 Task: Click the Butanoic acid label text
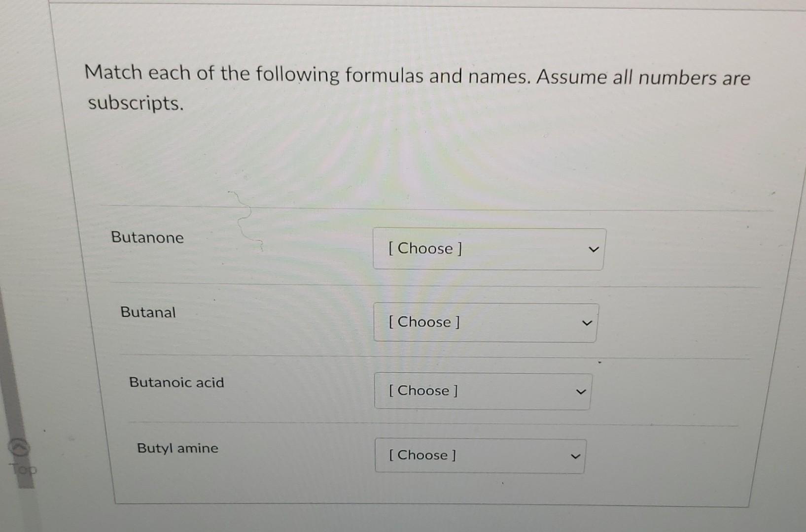[176, 382]
